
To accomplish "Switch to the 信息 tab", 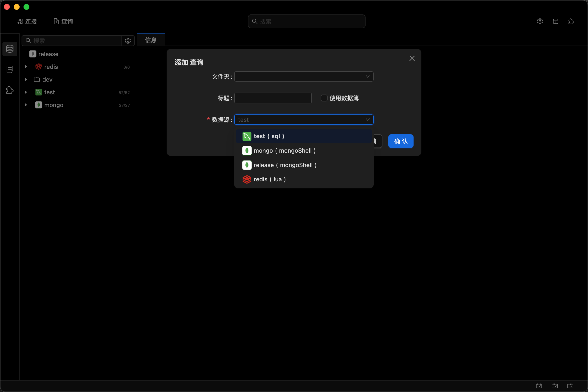I will 151,40.
